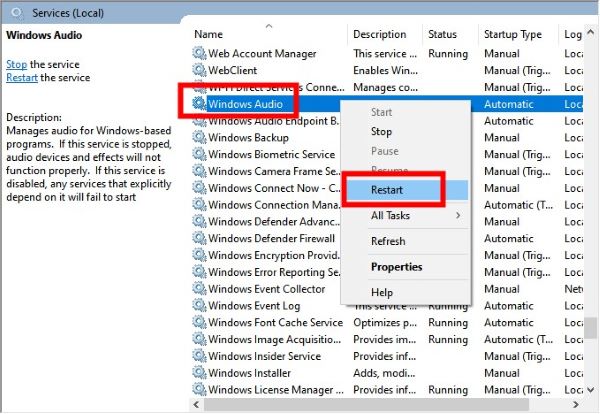The image size is (600, 414).
Task: Click Manual startup type of Windows Backup
Action: 502,138
